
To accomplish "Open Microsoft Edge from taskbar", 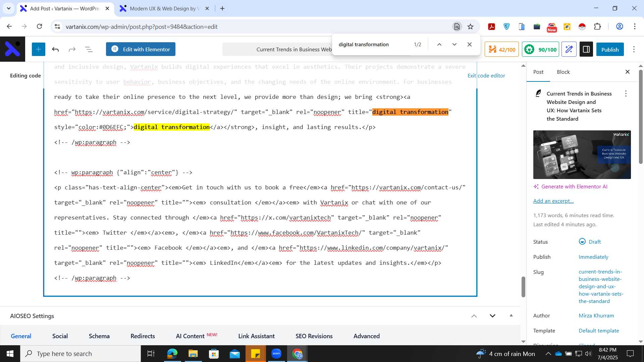I will 172,354.
